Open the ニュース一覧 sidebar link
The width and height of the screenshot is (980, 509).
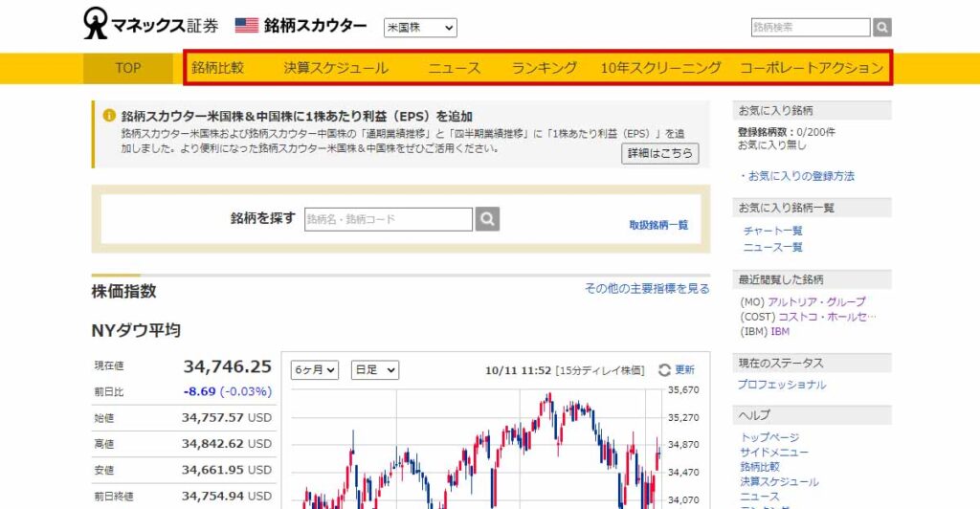point(772,247)
